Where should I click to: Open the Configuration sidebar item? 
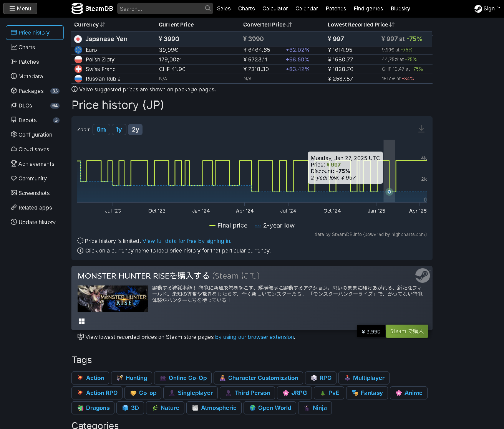coord(35,135)
